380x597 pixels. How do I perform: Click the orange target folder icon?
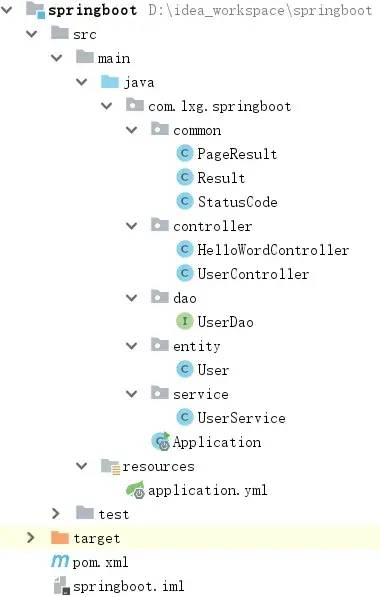pos(59,537)
